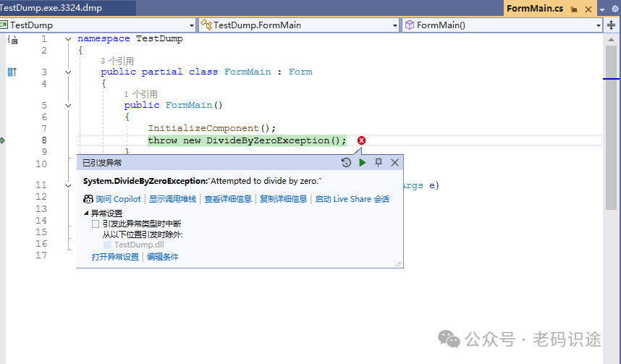
Task: Click the history icon in exception popup
Action: 347,163
